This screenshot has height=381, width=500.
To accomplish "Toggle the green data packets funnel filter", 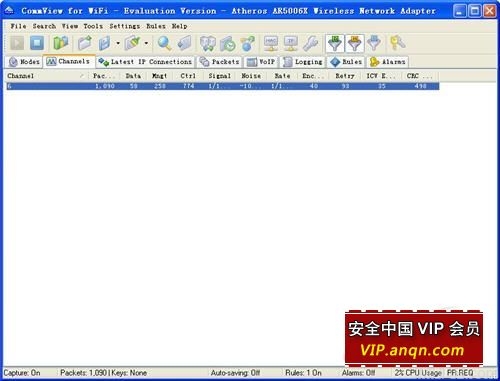I will tap(335, 43).
